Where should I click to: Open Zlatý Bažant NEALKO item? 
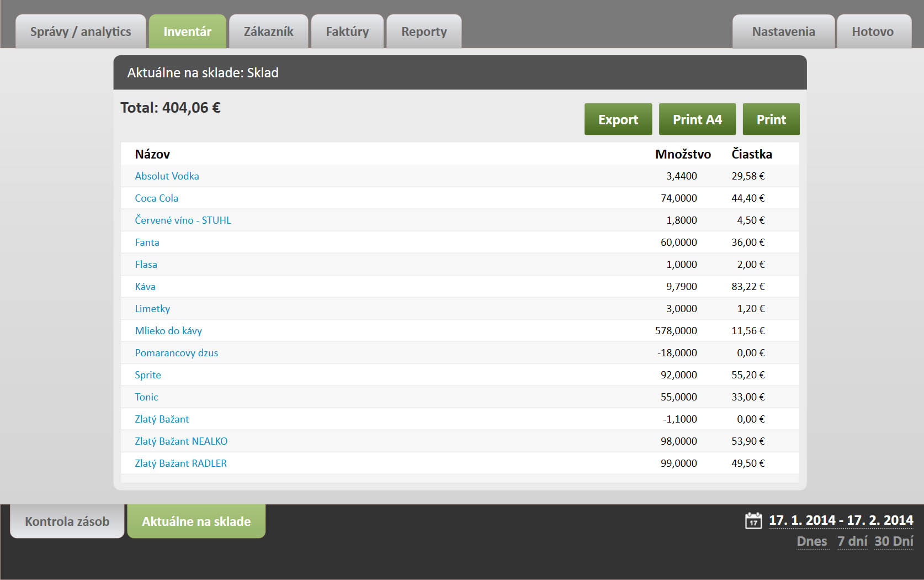pos(181,441)
